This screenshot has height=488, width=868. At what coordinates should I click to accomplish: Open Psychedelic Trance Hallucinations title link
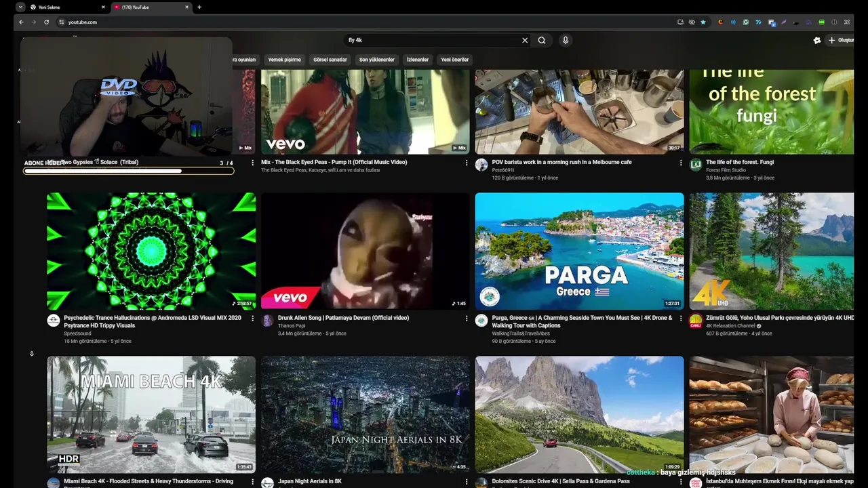[153, 321]
